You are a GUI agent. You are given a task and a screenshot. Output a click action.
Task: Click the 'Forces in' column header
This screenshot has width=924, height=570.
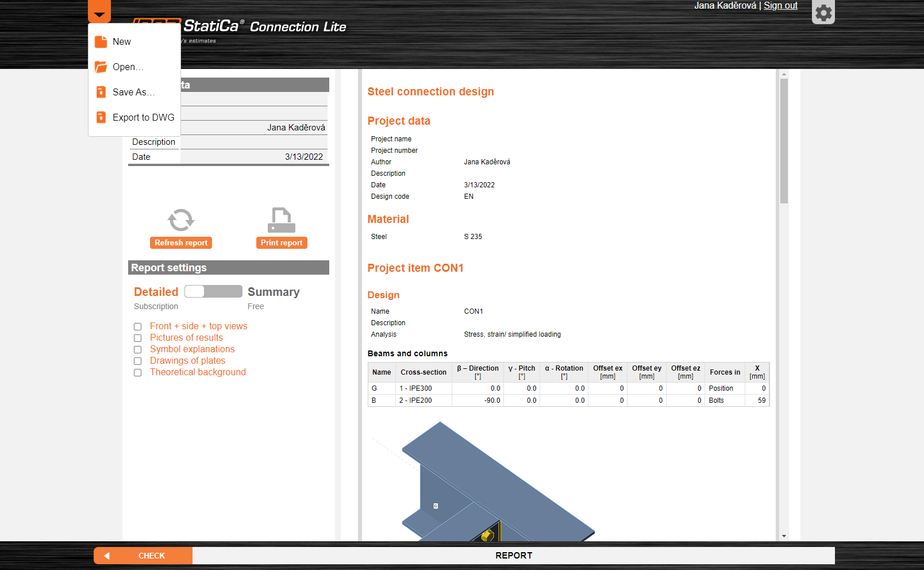[x=725, y=372]
